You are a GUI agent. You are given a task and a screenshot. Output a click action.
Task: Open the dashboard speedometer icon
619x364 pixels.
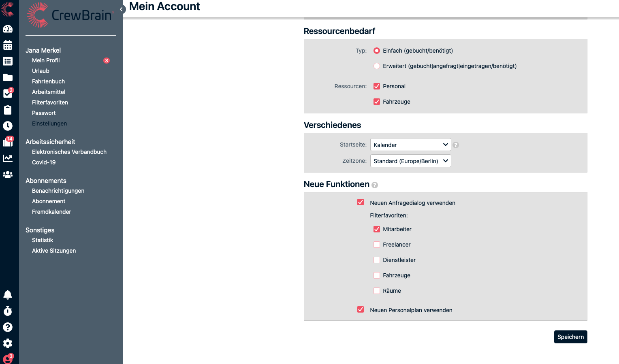tap(8, 29)
